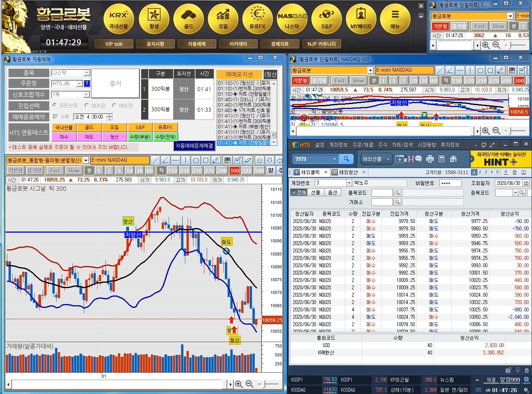Click 청산 button in row 1 300틱봉
Viewport: 532px width, 394px height.
(183, 89)
